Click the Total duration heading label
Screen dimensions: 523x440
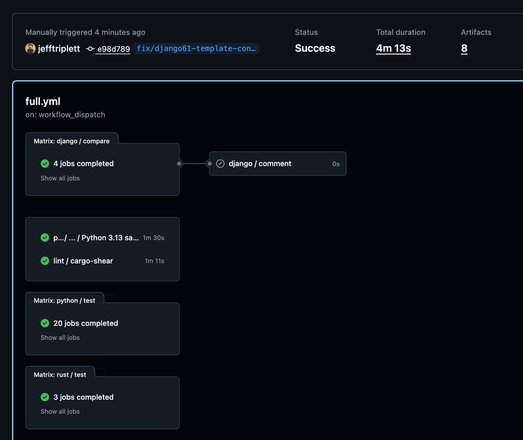click(x=401, y=32)
